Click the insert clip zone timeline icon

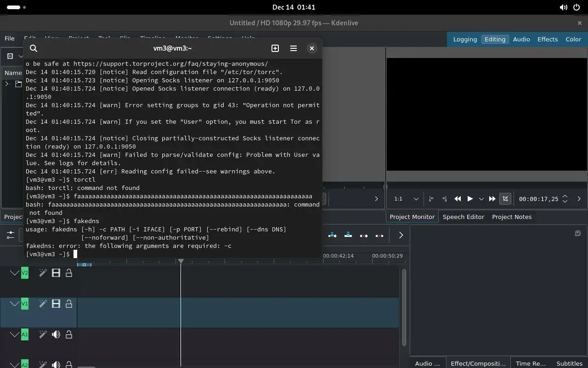click(x=333, y=235)
